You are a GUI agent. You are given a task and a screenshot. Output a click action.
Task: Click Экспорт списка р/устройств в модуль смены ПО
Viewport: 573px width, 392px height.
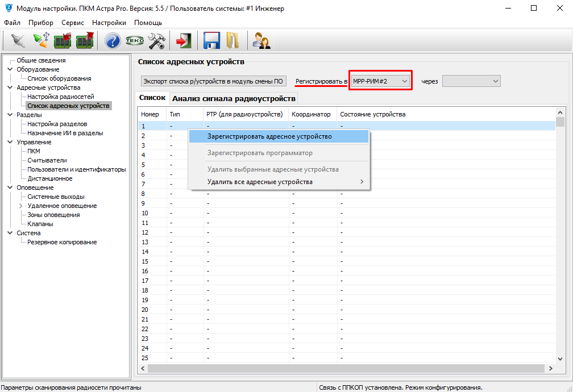[x=213, y=81]
